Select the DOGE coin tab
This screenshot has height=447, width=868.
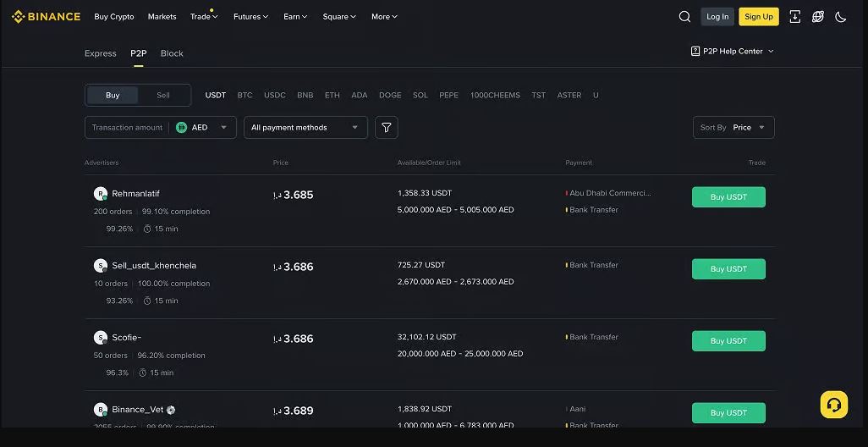click(390, 96)
